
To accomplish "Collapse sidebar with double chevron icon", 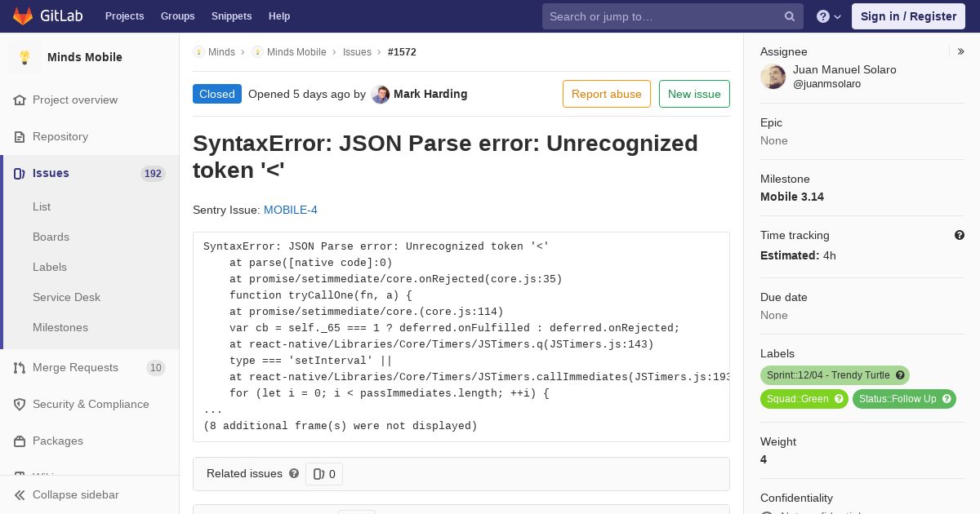I will click(20, 494).
